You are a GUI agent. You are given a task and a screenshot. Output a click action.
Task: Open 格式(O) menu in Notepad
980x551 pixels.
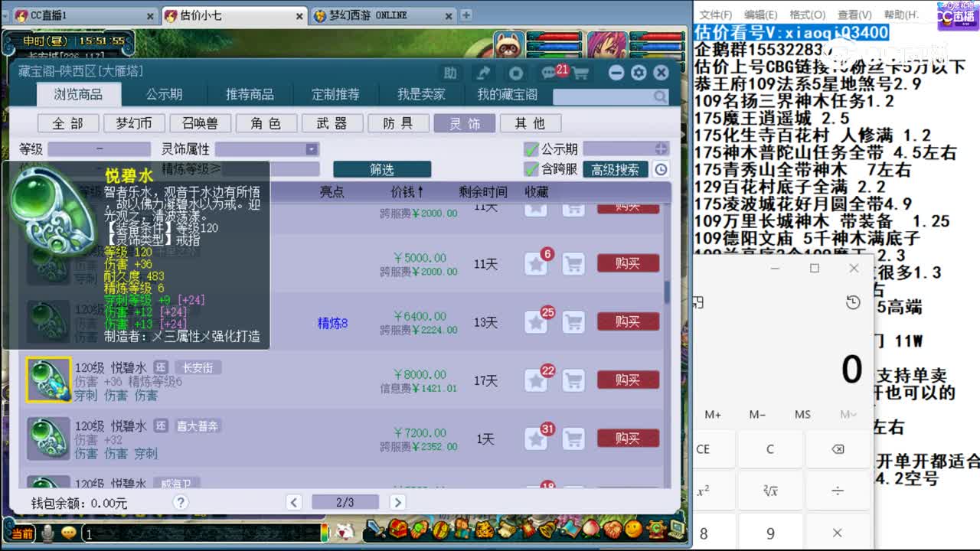(808, 15)
